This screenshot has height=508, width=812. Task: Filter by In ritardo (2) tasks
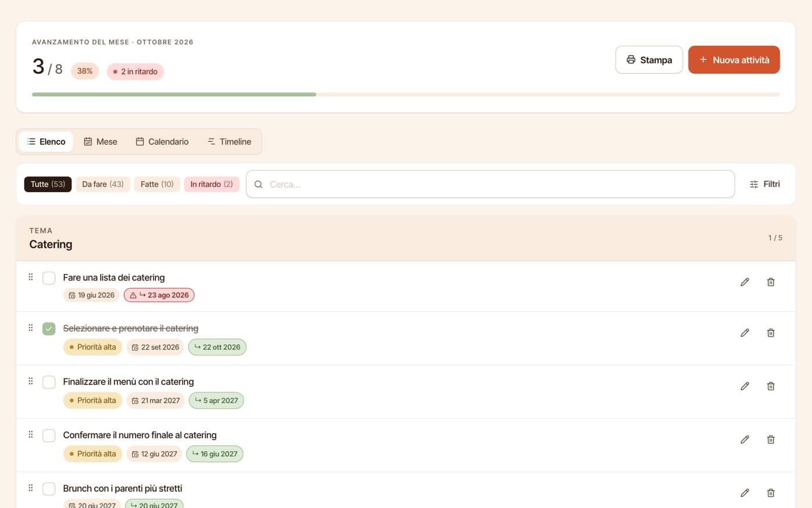[x=212, y=184]
